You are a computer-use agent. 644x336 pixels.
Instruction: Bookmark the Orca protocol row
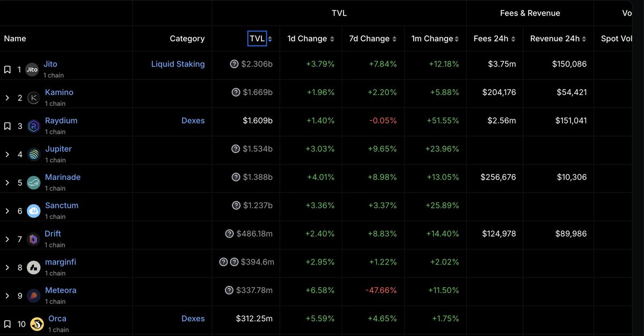[8, 324]
